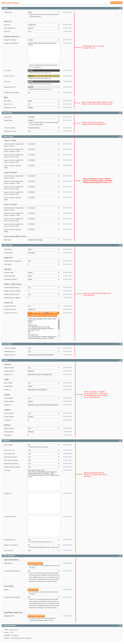Click the Google Font Elements text area
Viewport: 124px width, 644px height.
click(x=44, y=53)
